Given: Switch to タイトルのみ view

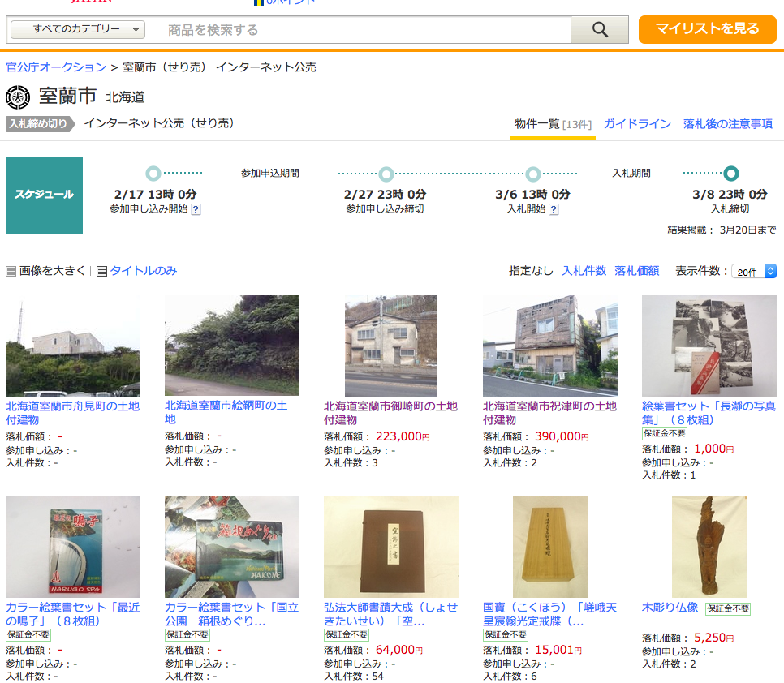Looking at the screenshot, I should [x=144, y=271].
